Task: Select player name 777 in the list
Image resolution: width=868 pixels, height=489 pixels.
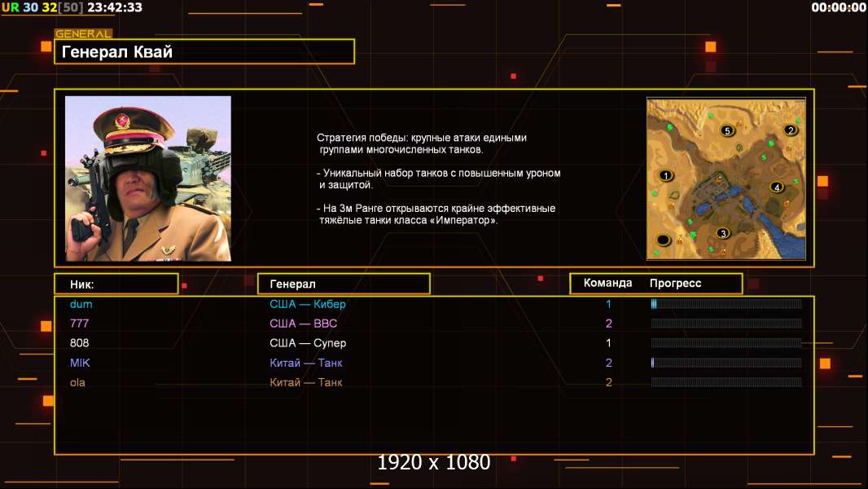Action: (79, 324)
